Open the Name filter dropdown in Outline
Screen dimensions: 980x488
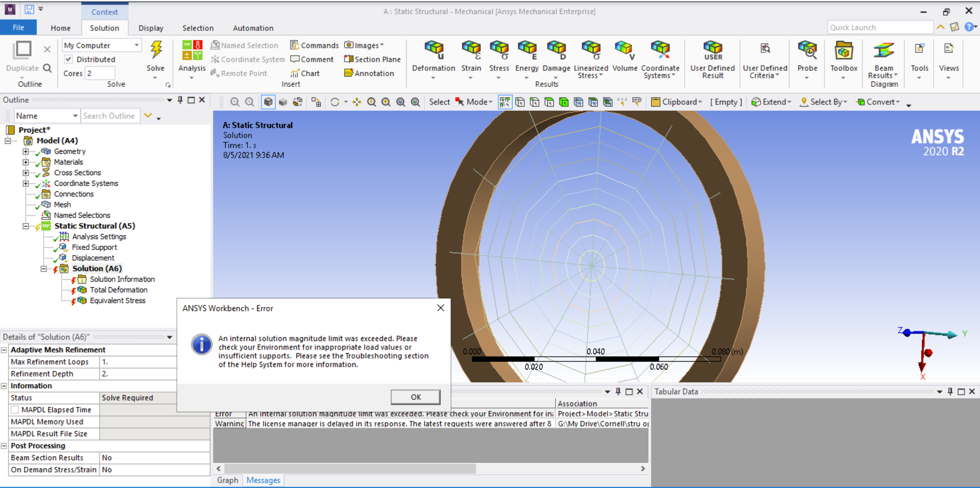(x=75, y=116)
